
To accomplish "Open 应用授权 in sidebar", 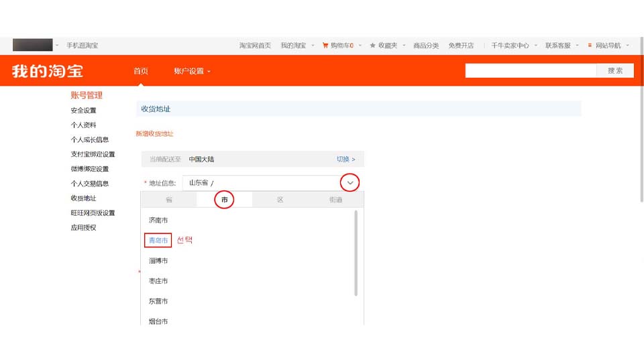I will point(83,227).
